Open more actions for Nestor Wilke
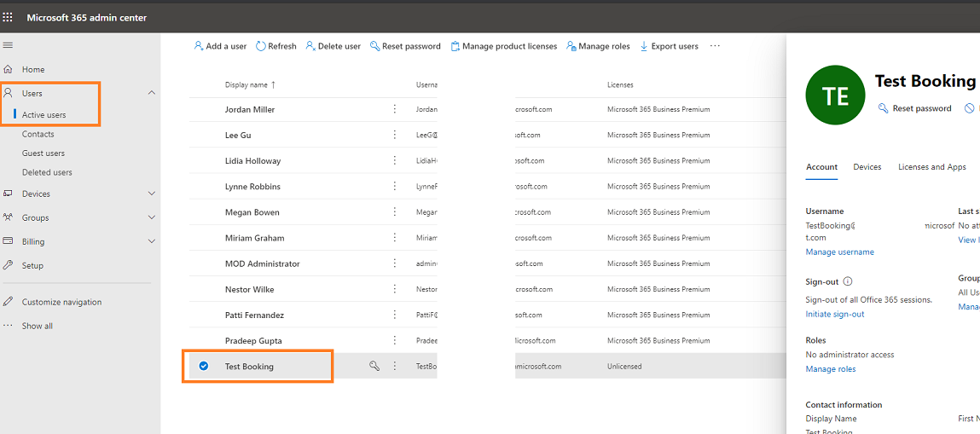This screenshot has width=980, height=434. [x=394, y=289]
